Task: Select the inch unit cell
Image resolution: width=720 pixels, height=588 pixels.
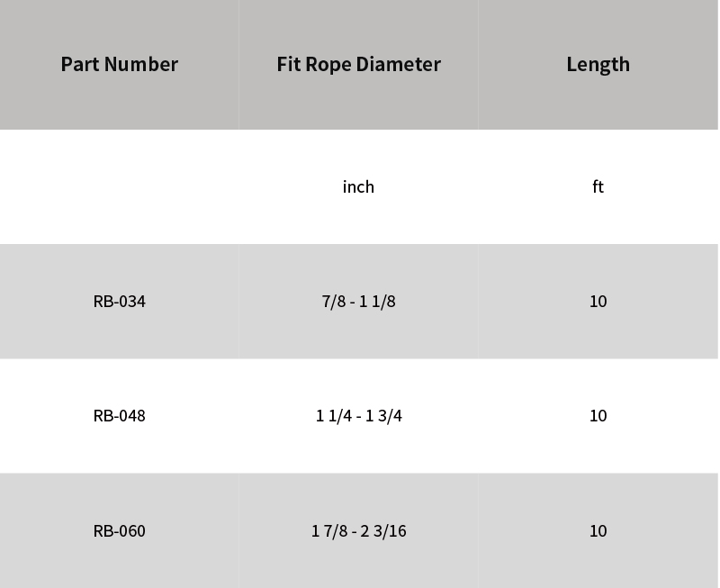Action: tap(358, 186)
